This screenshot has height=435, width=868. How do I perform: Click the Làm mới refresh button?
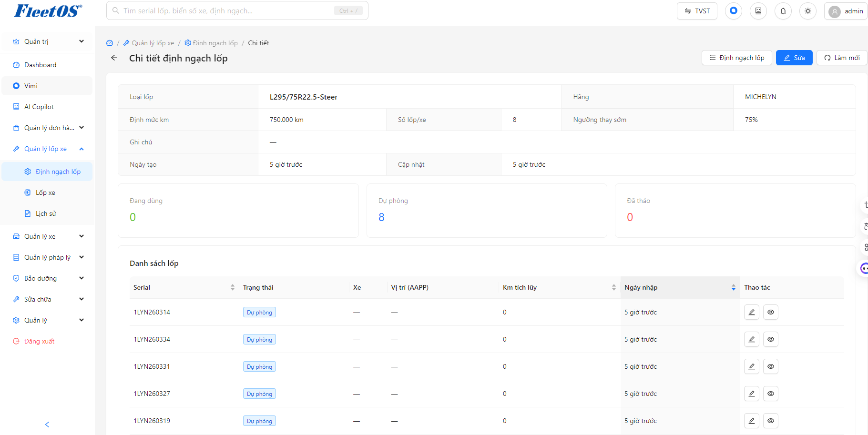pyautogui.click(x=842, y=58)
